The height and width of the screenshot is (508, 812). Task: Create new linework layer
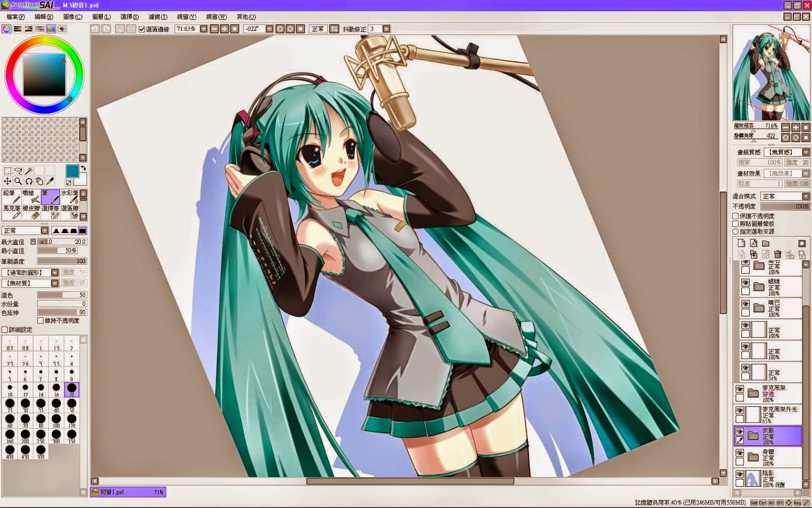754,243
